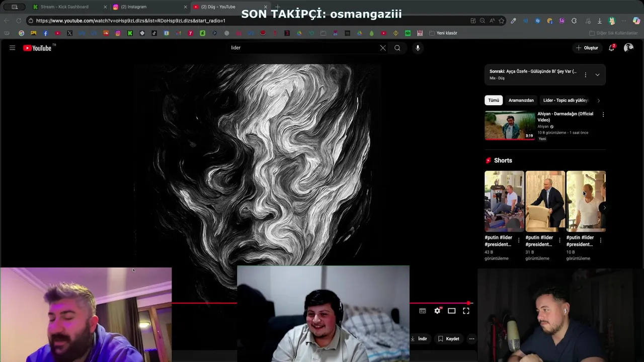The height and width of the screenshot is (362, 644).
Task: Click the zoom magnifier in the address bar
Action: pos(482,21)
